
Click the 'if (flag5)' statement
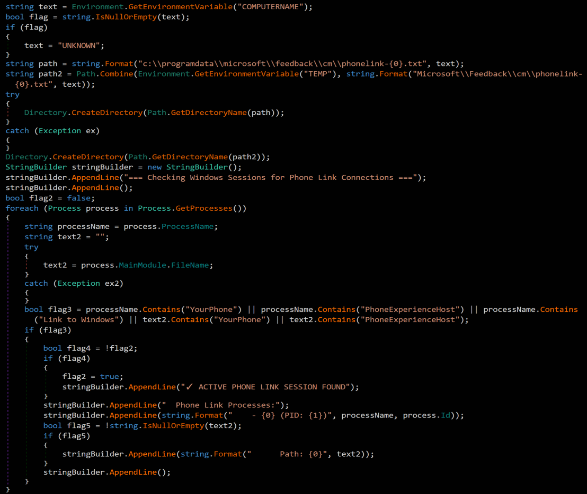coord(67,436)
